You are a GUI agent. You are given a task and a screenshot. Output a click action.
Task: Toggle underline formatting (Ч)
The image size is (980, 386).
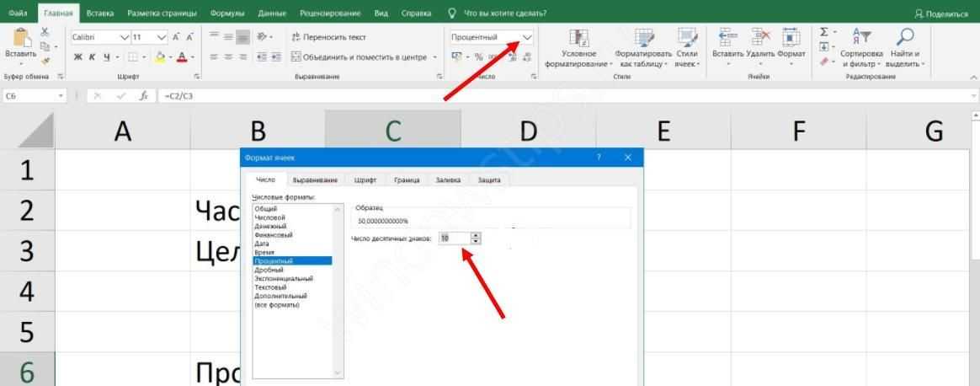[107, 57]
